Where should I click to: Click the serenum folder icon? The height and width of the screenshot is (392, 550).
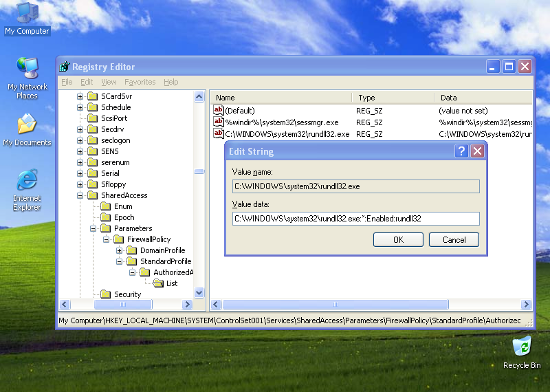click(x=93, y=162)
